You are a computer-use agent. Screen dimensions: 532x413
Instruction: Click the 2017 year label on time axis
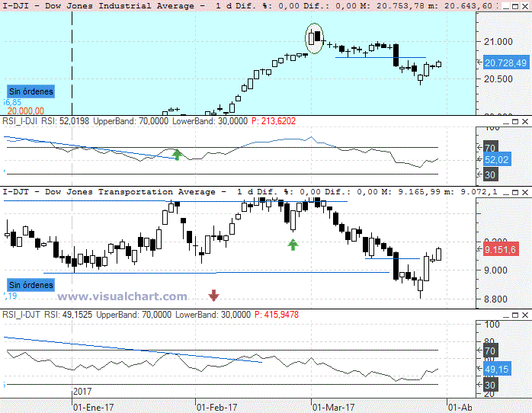pos(82,392)
